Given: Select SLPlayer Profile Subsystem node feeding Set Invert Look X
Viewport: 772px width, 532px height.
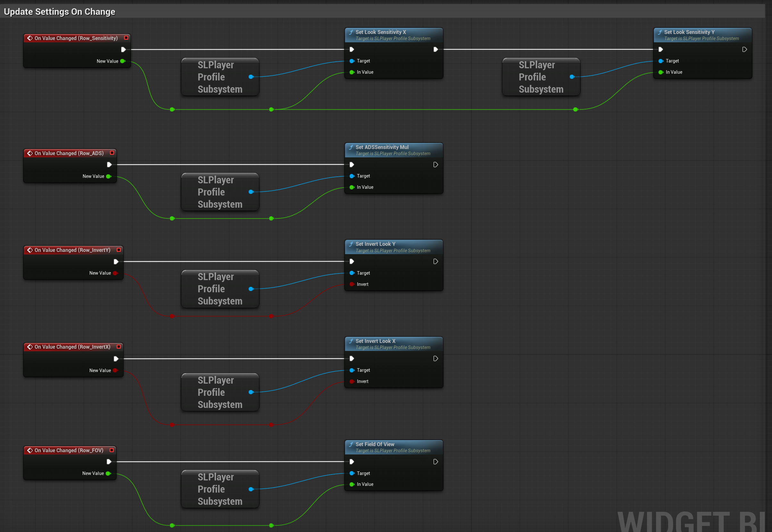Looking at the screenshot, I should [220, 392].
